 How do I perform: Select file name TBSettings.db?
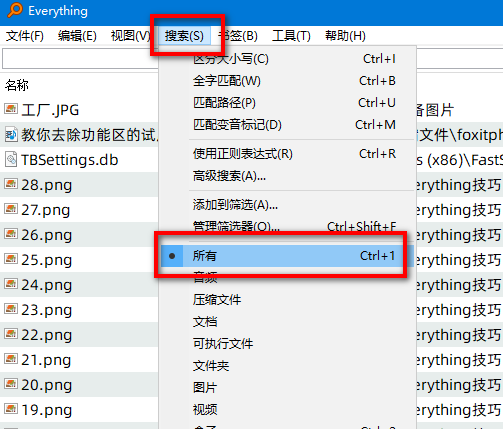(x=69, y=160)
